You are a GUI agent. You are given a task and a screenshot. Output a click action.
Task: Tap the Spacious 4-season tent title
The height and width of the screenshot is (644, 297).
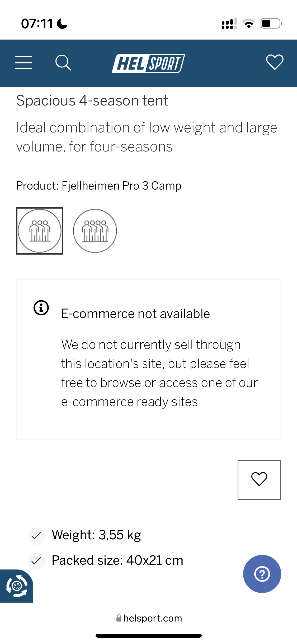(x=92, y=101)
